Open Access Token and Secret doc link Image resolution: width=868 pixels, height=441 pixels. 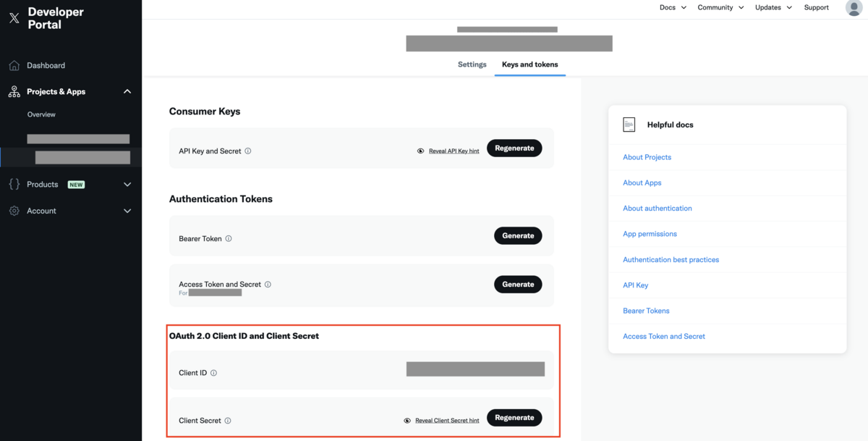point(664,336)
